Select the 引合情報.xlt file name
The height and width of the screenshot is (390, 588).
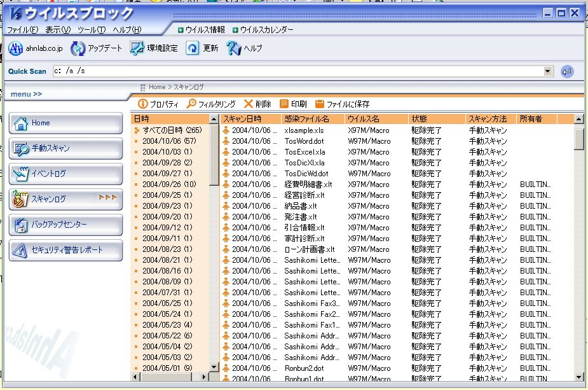point(304,228)
